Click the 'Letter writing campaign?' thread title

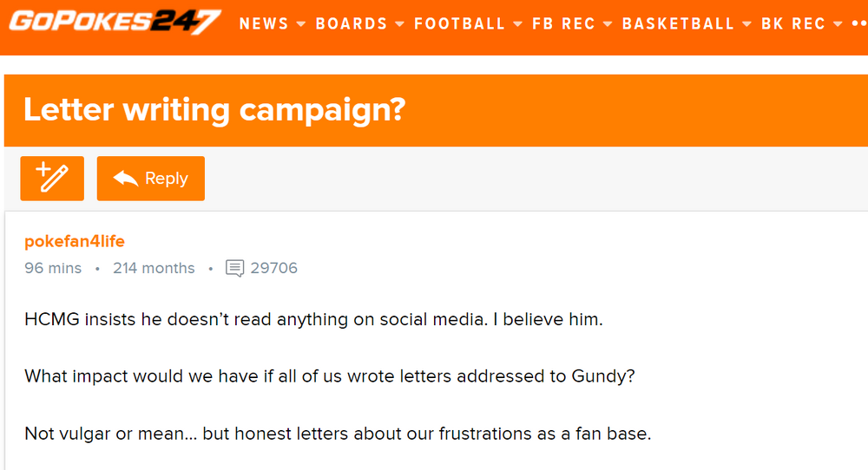(x=214, y=110)
